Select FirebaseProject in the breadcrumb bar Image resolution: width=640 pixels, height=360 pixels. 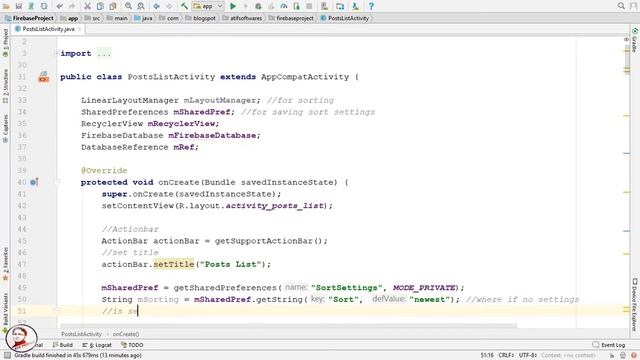(x=29, y=18)
